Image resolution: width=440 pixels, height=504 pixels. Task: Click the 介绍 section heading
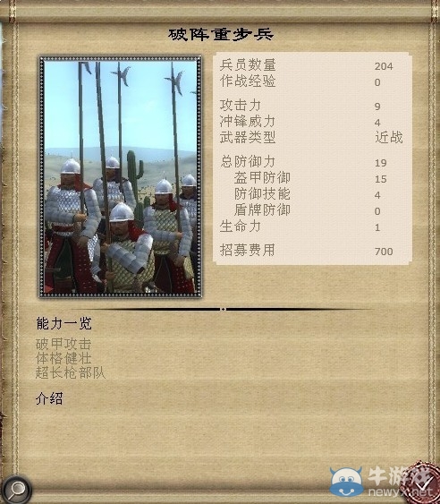pos(49,398)
